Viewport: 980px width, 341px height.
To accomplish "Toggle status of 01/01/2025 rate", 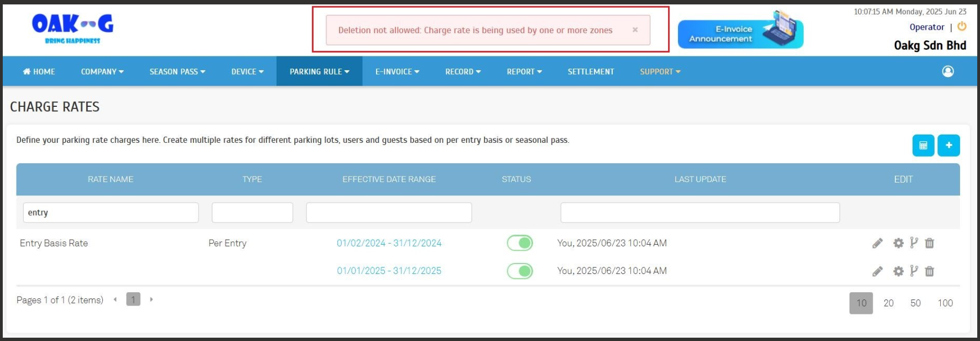I will [x=520, y=271].
